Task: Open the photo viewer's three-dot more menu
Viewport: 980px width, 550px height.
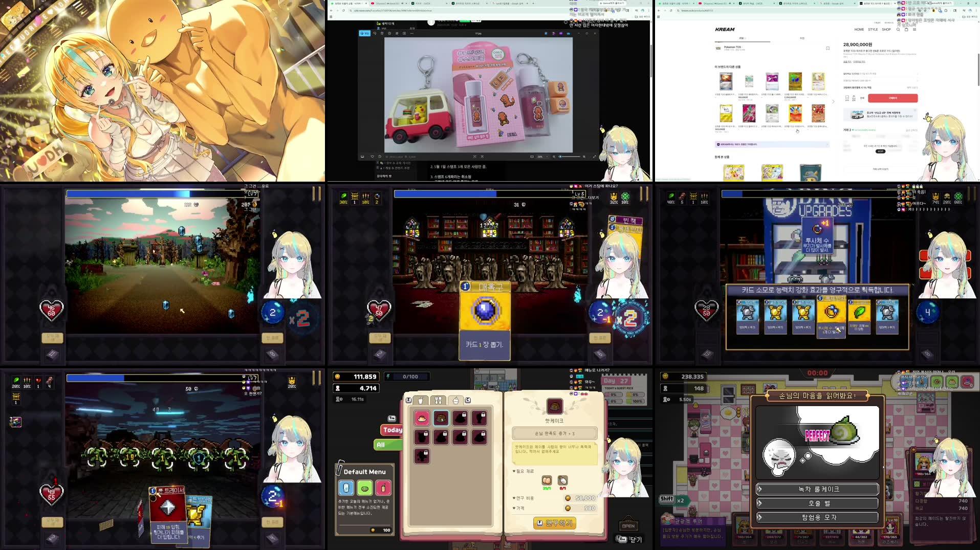Action: click(x=412, y=33)
